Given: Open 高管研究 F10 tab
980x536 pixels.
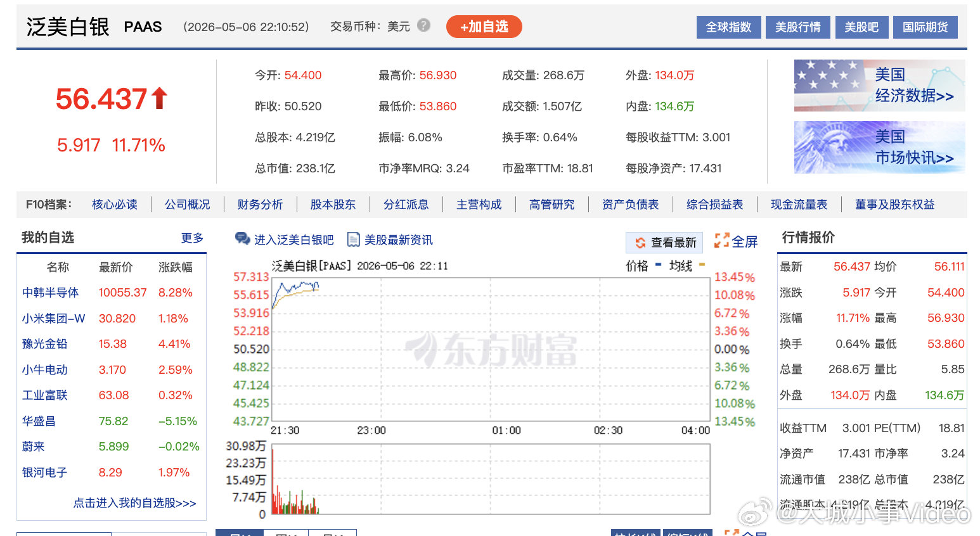Looking at the screenshot, I should click(552, 205).
